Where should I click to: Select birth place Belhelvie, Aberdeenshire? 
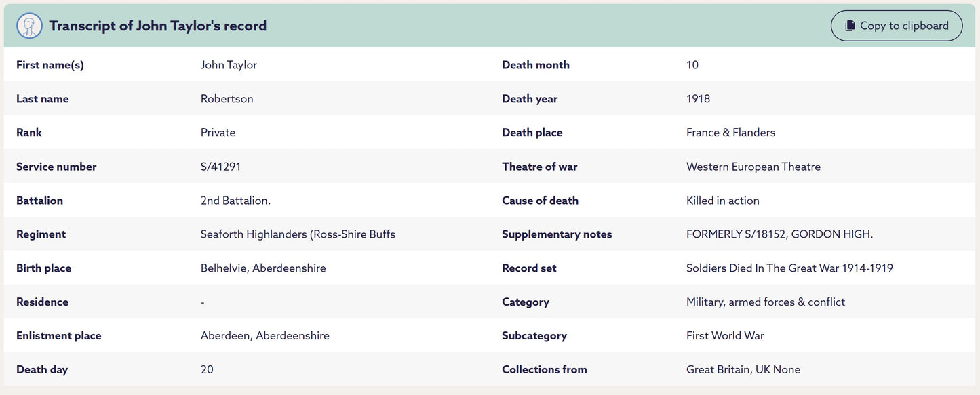(x=263, y=268)
